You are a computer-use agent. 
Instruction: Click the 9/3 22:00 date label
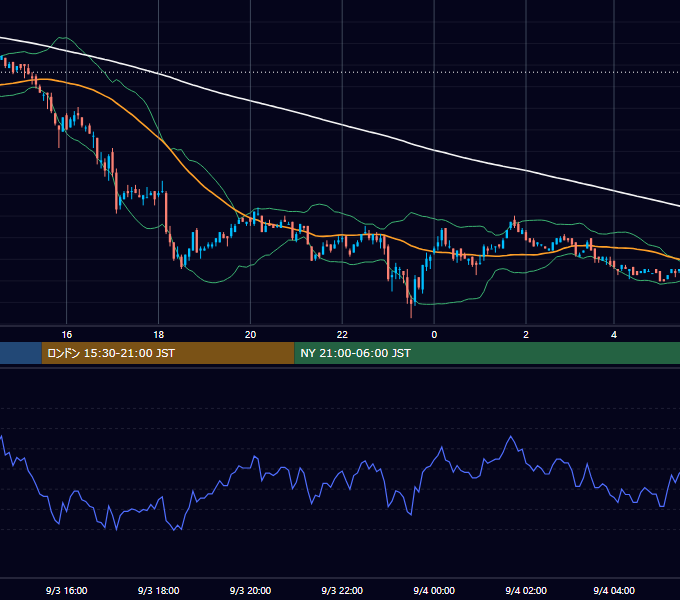(x=342, y=590)
